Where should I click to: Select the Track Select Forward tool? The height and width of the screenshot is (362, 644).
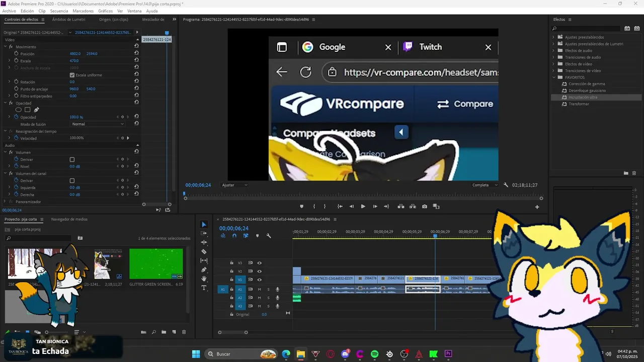[204, 233]
